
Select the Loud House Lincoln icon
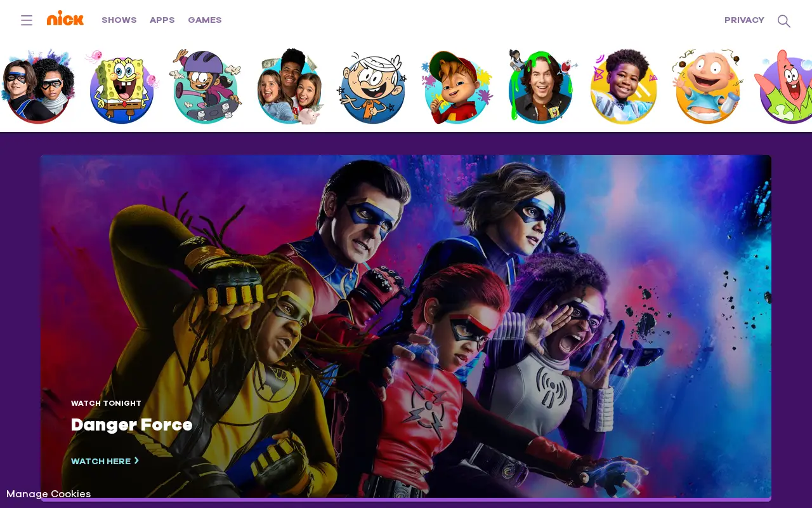(372, 86)
